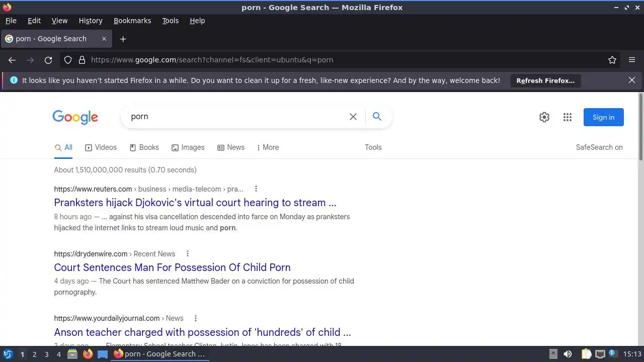The width and height of the screenshot is (644, 362).
Task: Open Google apps grid
Action: coord(568,117)
